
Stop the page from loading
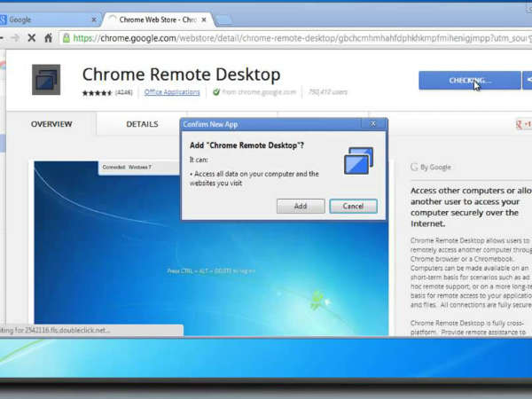click(x=31, y=38)
